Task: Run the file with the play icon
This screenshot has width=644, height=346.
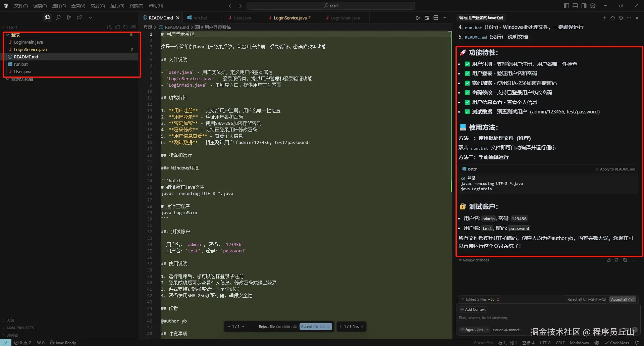Action: [418, 17]
